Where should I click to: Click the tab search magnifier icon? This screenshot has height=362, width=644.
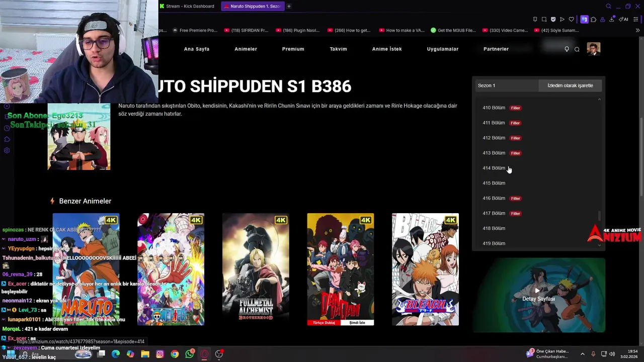pyautogui.click(x=608, y=6)
